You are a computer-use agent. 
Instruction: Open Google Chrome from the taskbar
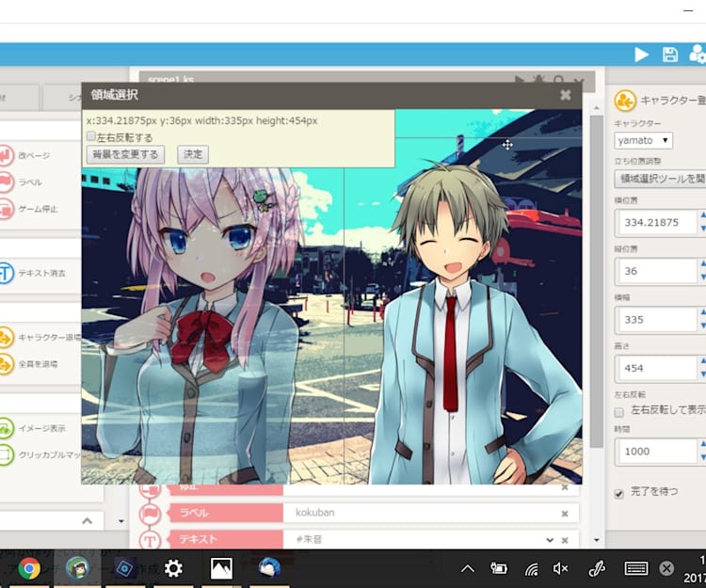[29, 568]
